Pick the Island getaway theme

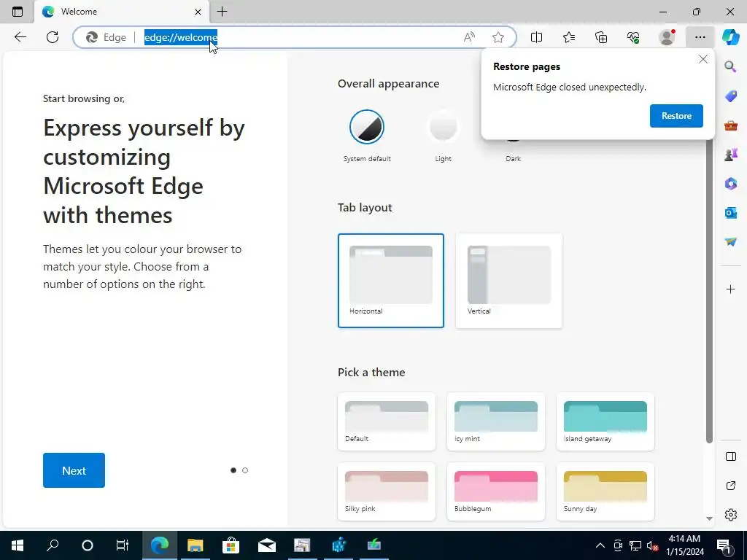(x=605, y=421)
